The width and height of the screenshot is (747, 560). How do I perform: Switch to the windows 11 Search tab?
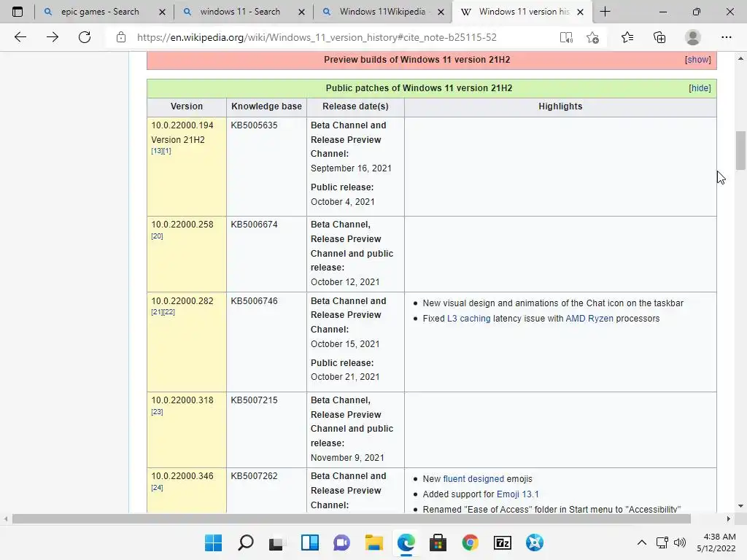point(239,12)
